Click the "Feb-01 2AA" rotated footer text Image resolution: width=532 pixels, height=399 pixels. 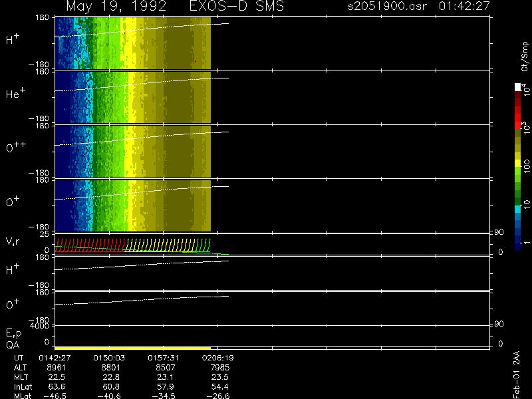click(516, 374)
